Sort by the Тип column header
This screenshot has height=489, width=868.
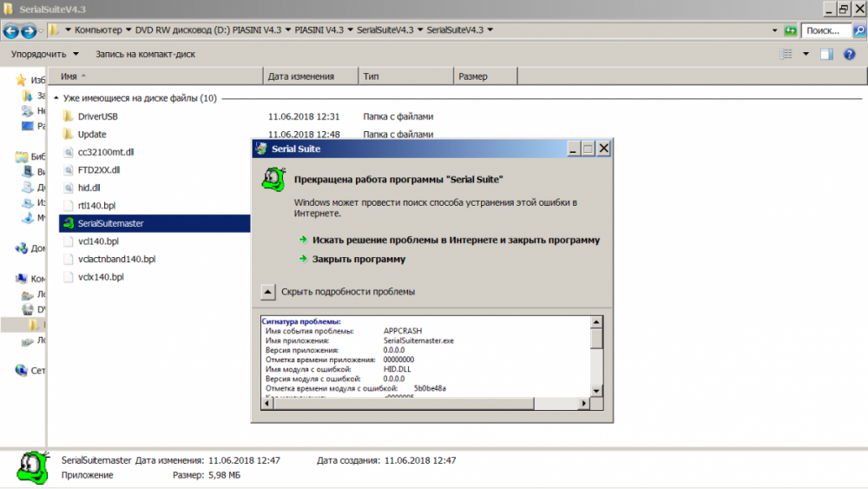click(x=405, y=76)
